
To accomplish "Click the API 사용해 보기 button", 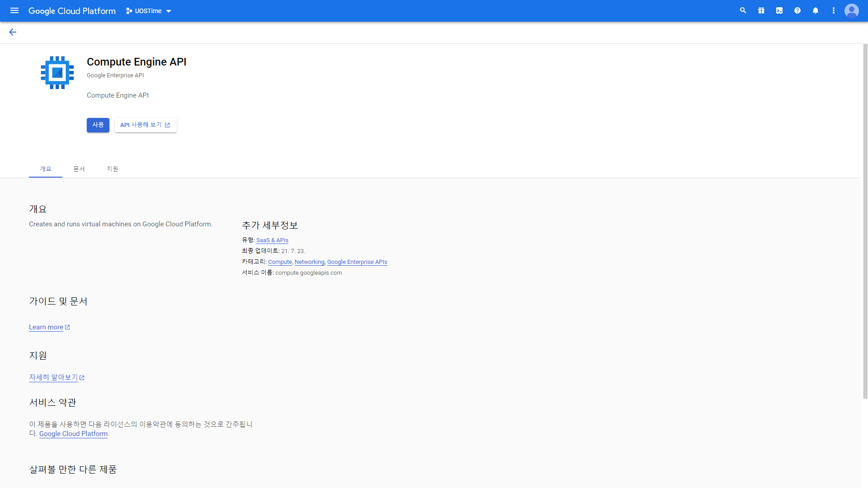I will [x=146, y=125].
